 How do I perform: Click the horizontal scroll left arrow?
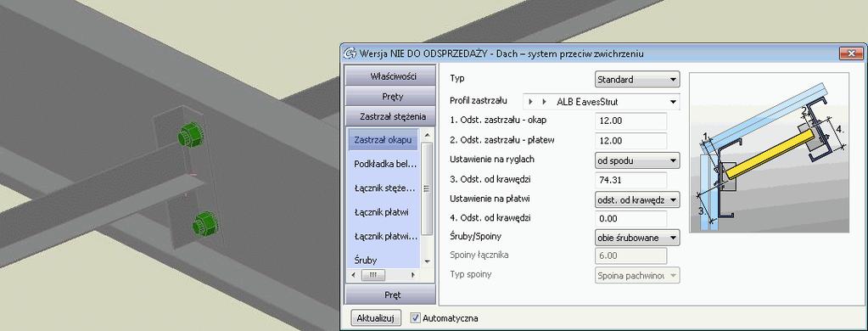pos(353,274)
